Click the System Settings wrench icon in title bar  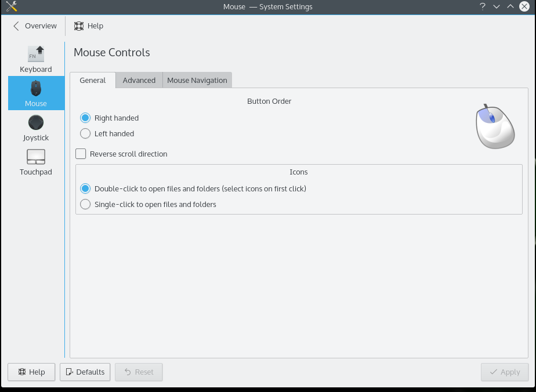[x=11, y=6]
